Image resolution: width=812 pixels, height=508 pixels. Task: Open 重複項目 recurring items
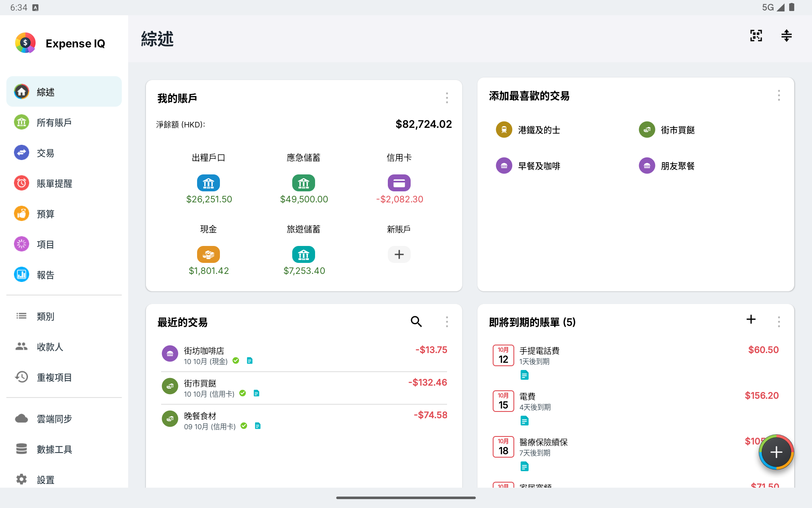coord(64,377)
